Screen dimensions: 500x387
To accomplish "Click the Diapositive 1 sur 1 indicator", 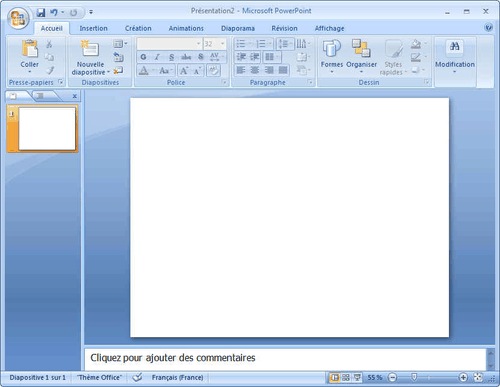I will 37,377.
